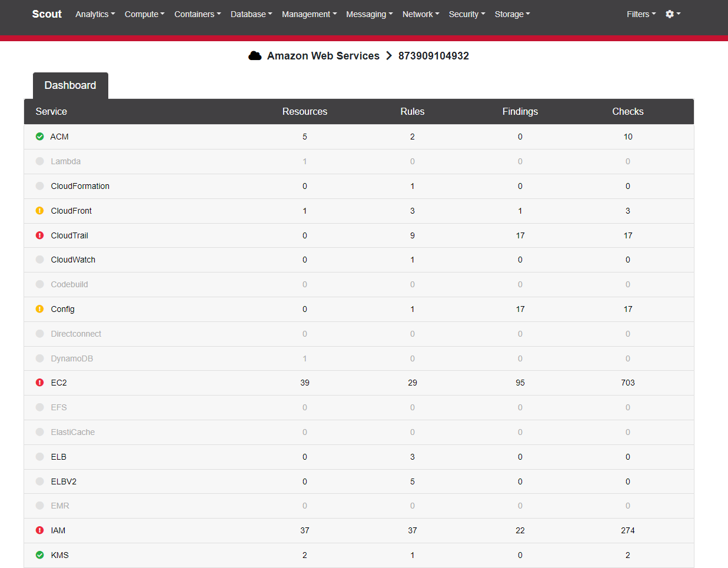Click the gray status dot beside CloudFormation
728x568 pixels.
39,186
